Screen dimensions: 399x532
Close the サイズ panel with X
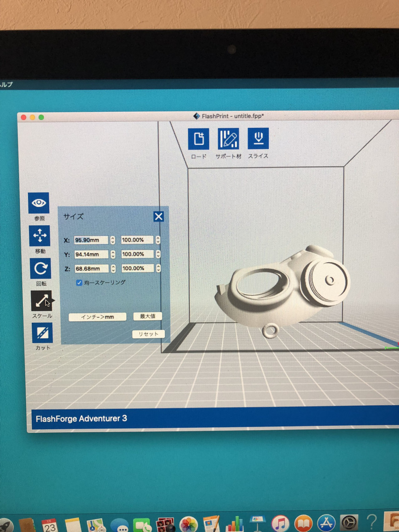coord(158,217)
